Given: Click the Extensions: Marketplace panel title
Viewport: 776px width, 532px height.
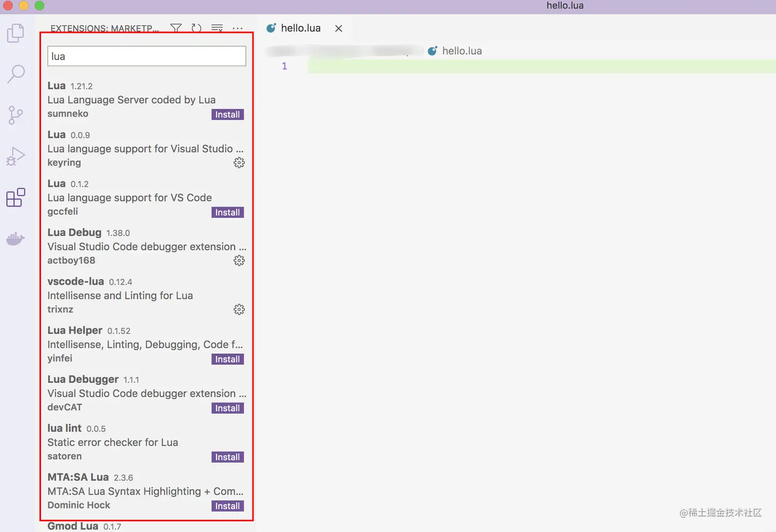Looking at the screenshot, I should 105,28.
